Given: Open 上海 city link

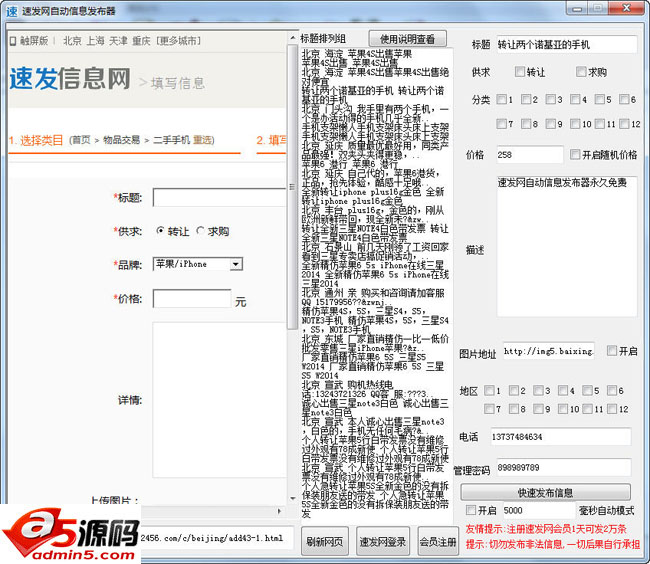Looking at the screenshot, I should [x=95, y=41].
